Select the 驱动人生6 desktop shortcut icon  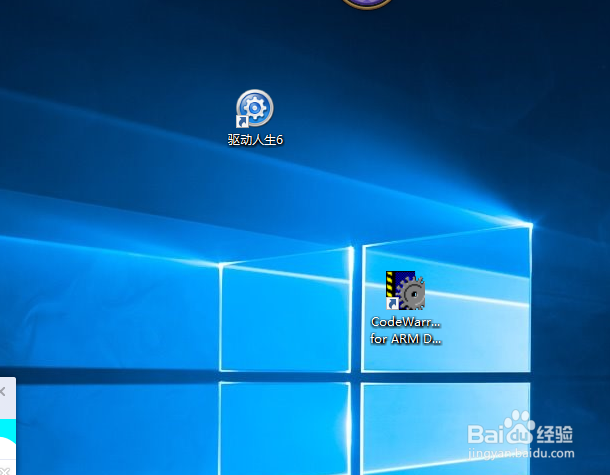tap(255, 109)
